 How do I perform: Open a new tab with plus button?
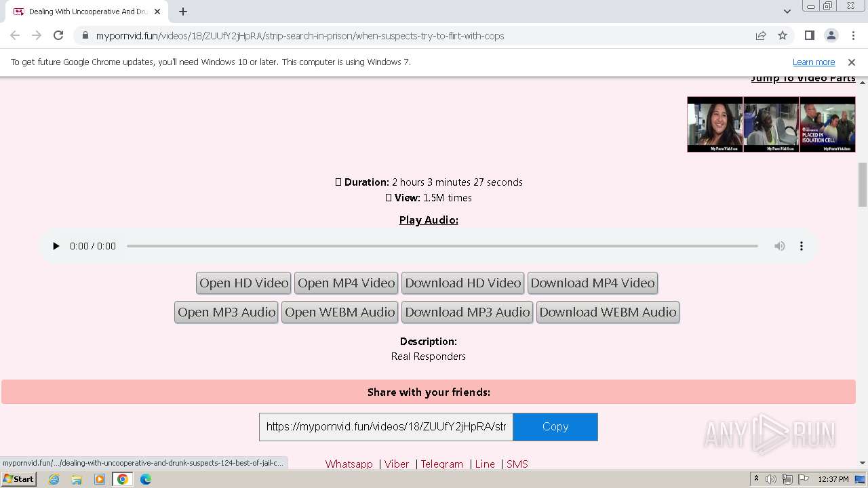tap(183, 12)
